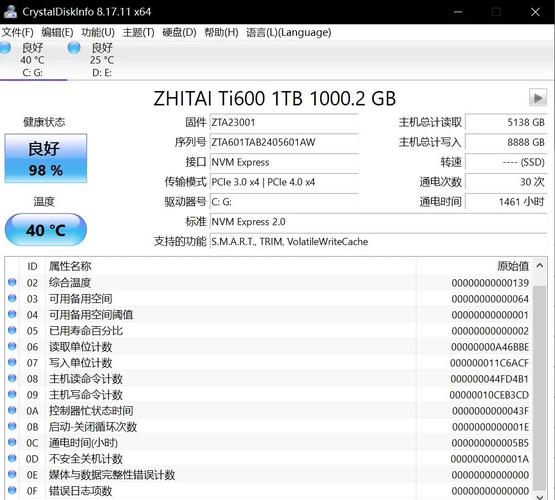Click status dot for attribute 0D 不安全关机计数
The height and width of the screenshot is (500, 555).
[12, 458]
